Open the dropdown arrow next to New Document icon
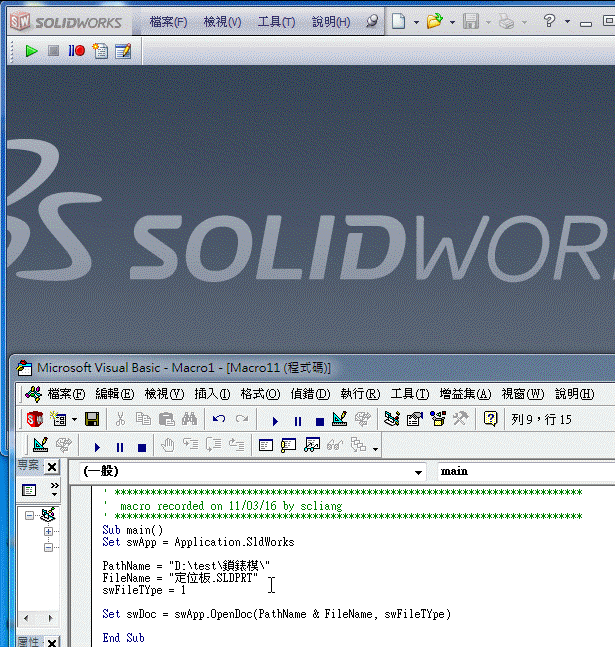615x647 pixels. (416, 22)
